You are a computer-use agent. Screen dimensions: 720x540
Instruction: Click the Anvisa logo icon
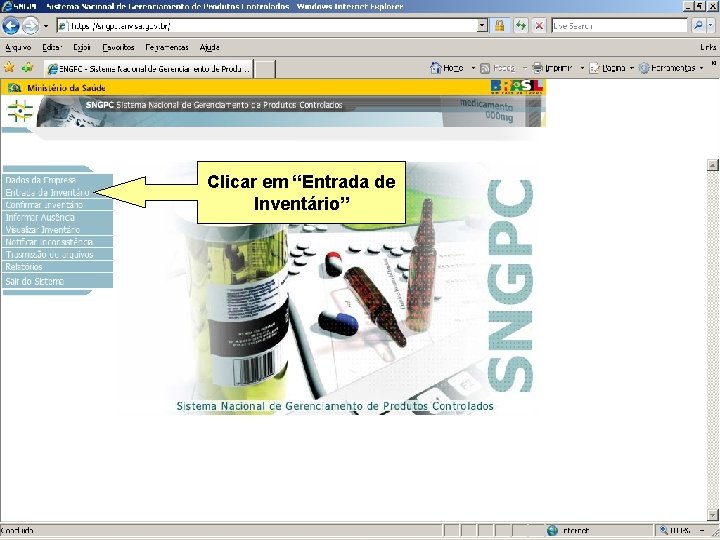point(20,111)
